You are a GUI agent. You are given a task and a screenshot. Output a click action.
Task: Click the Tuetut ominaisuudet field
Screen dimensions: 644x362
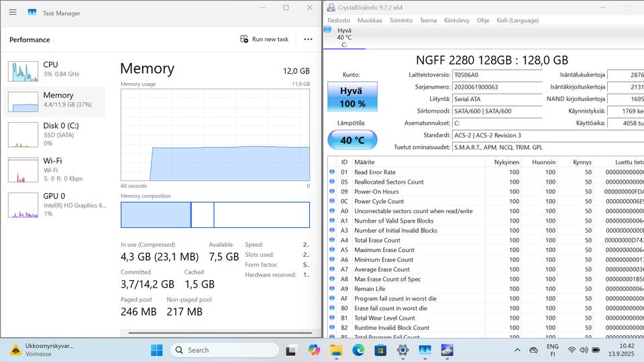[x=548, y=147]
